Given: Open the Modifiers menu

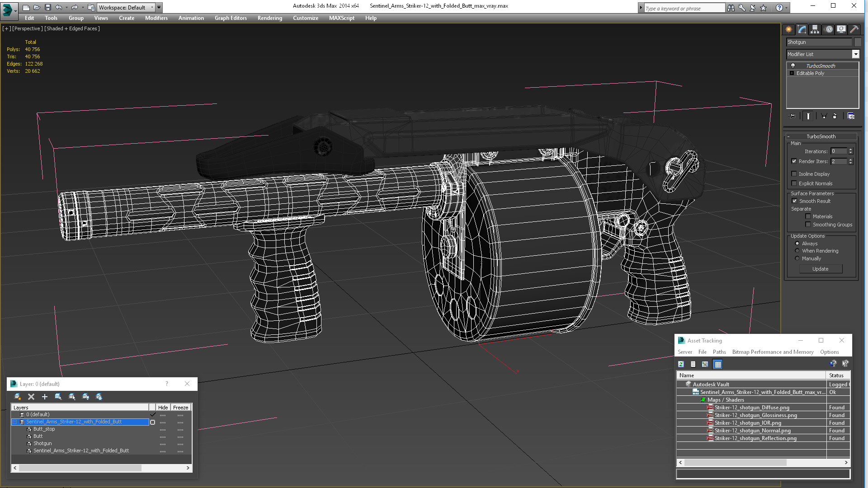Looking at the screenshot, I should (156, 18).
